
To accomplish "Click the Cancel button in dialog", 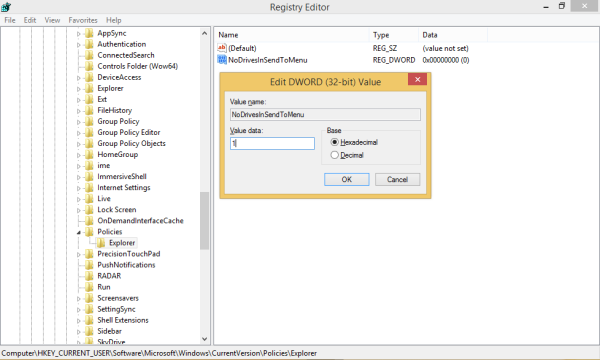I will click(x=397, y=179).
